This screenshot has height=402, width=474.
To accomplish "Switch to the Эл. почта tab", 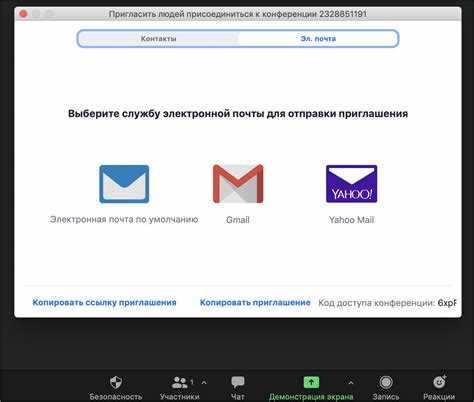I will coord(318,39).
